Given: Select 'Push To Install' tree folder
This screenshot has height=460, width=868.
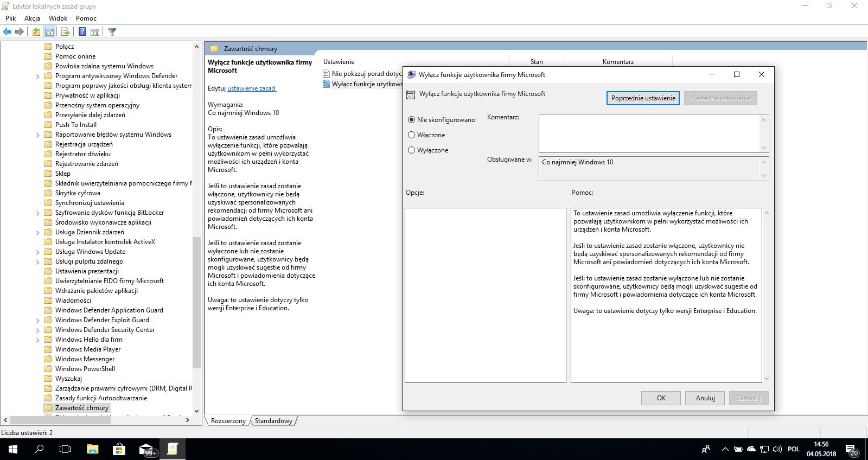Looking at the screenshot, I should click(76, 125).
